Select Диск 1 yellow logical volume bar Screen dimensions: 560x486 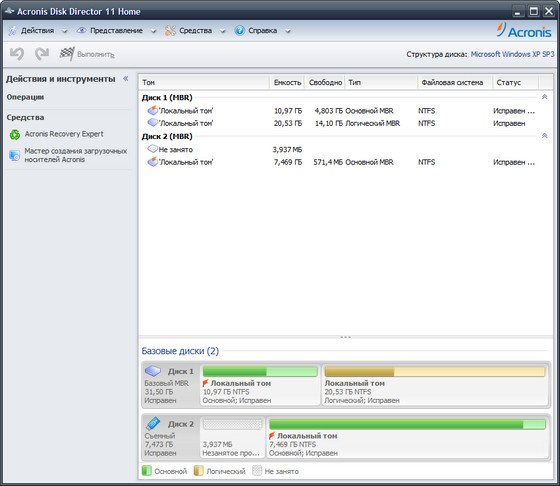click(435, 372)
